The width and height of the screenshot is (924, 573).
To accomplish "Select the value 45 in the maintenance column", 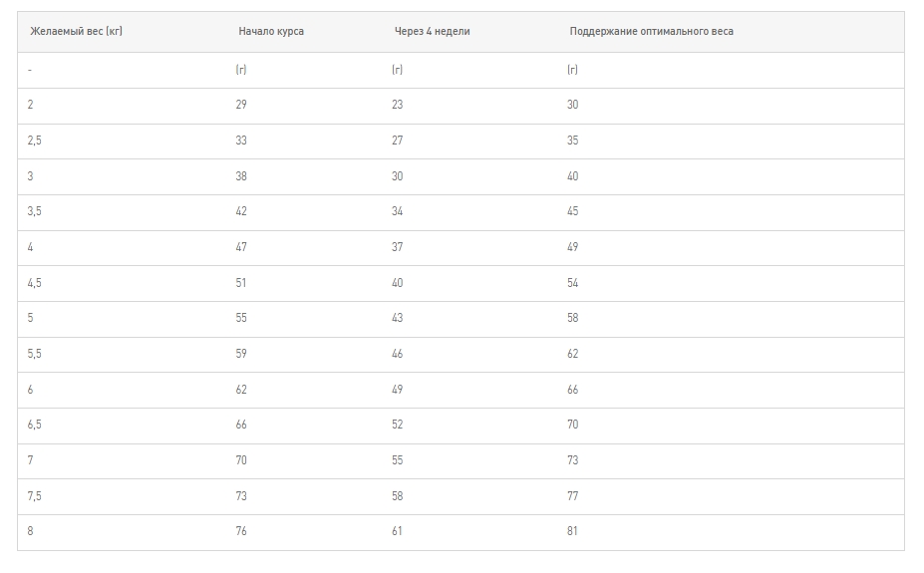I will click(x=572, y=211).
